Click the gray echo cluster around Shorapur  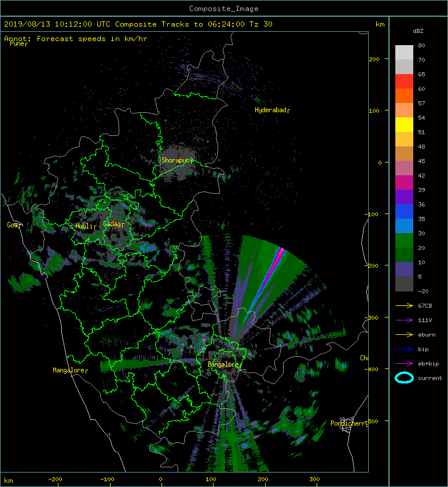coord(177,162)
